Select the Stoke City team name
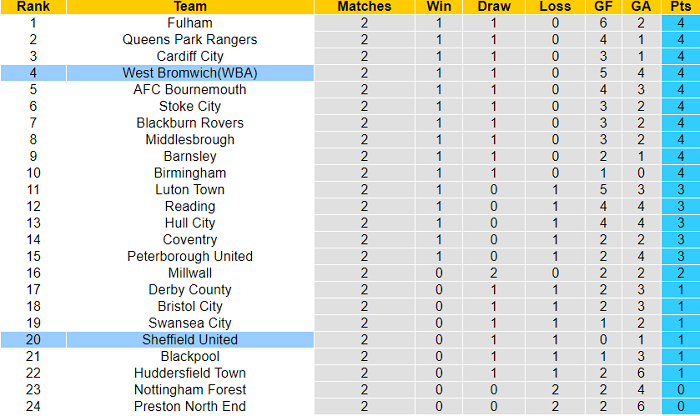 pyautogui.click(x=190, y=106)
